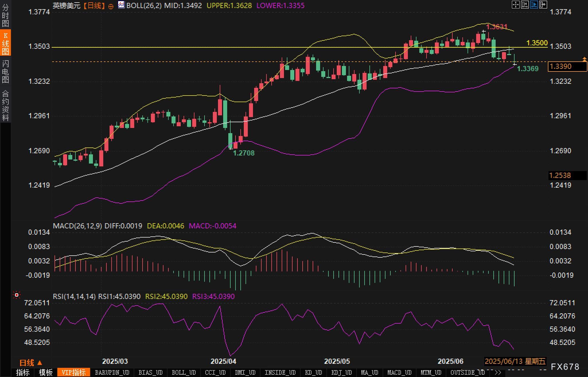Switch to 分时图 view in the sidebar
Screen dimensions: 588x377
(5, 15)
